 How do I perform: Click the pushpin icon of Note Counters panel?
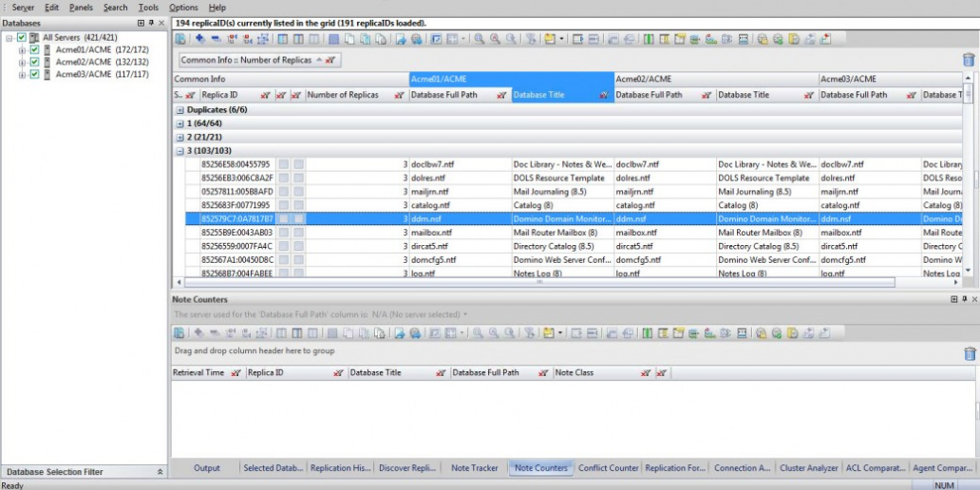965,299
